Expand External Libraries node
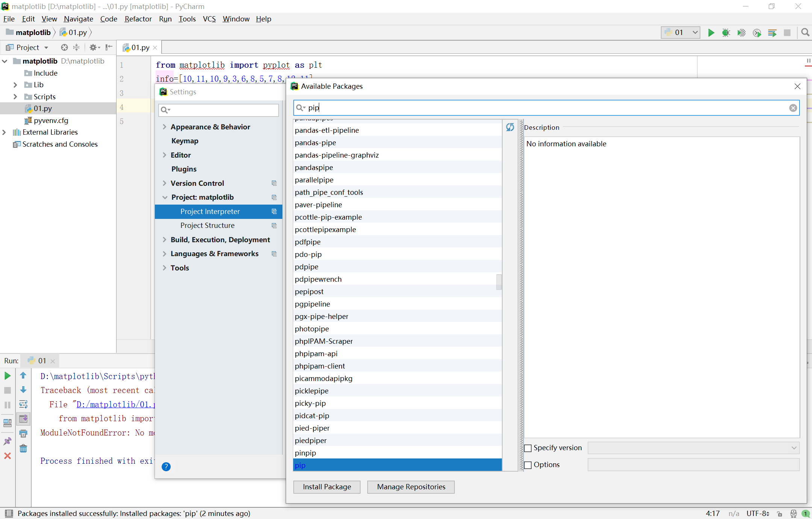 (4, 132)
